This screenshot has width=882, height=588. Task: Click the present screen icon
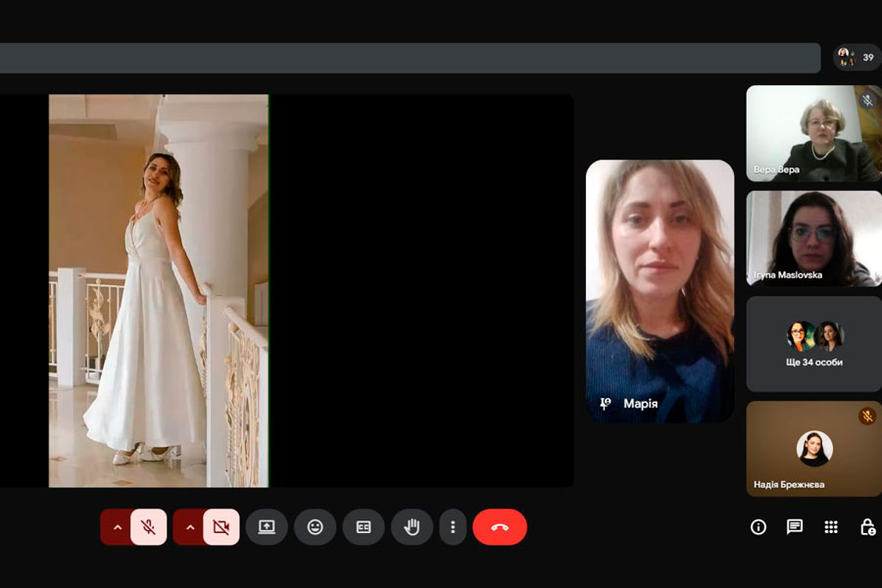coord(267,527)
